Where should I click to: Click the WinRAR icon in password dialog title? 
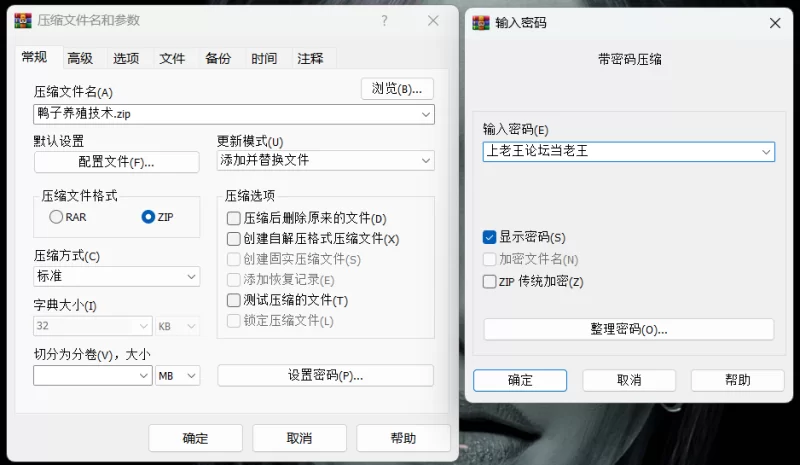click(x=481, y=22)
